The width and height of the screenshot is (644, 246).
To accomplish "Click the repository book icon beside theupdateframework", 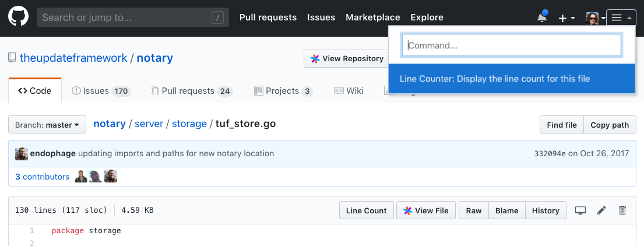I will 12,58.
